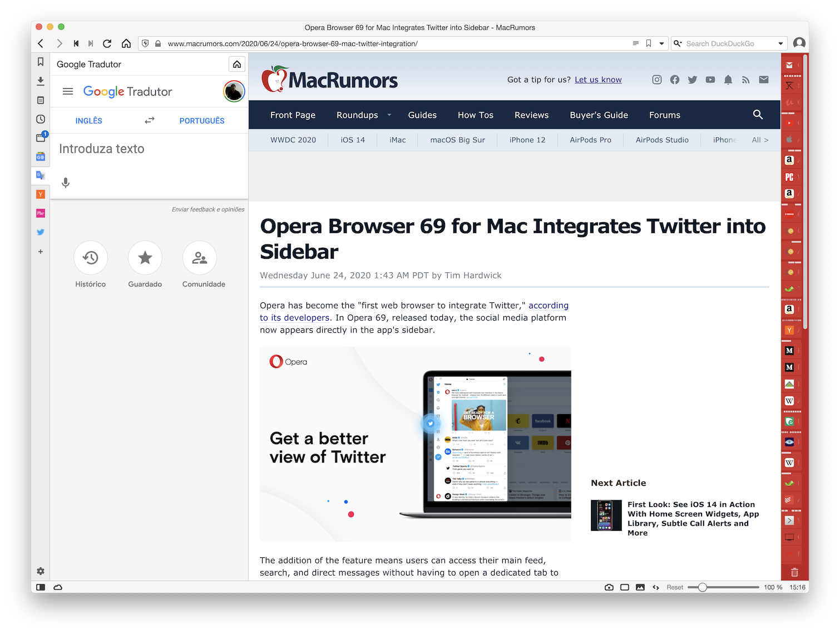Open the orange Y web panel
The width and height of the screenshot is (840, 634).
tap(41, 194)
